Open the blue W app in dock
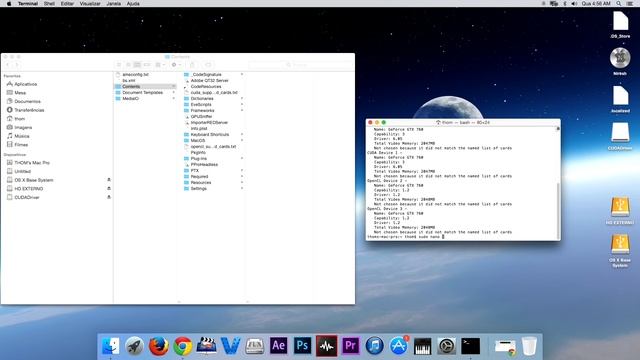 point(231,346)
